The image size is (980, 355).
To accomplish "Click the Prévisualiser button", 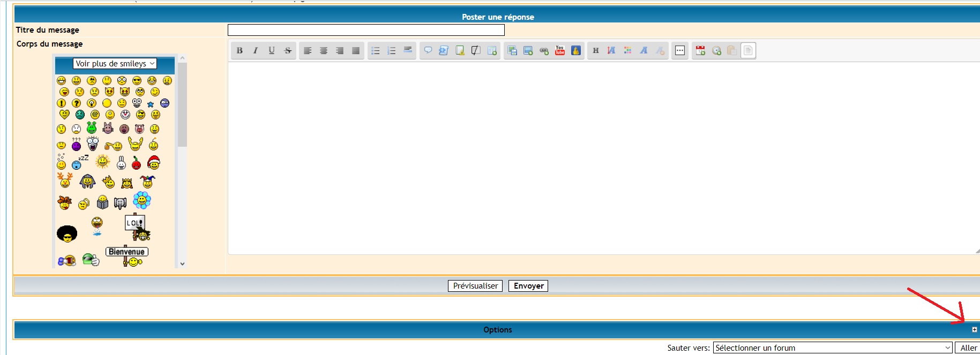I will (475, 286).
